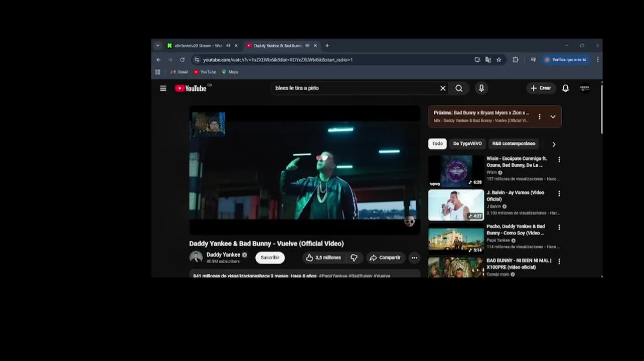Open Wisin - Escápate Conmigo thumbnail
This screenshot has height=361, width=644.
(456, 171)
